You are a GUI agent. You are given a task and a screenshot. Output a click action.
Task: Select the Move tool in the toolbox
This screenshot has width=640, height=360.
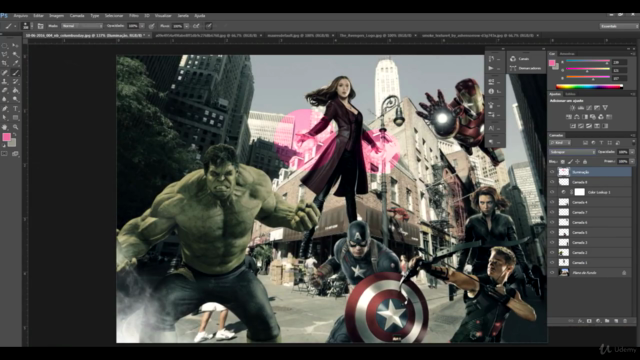click(x=16, y=46)
